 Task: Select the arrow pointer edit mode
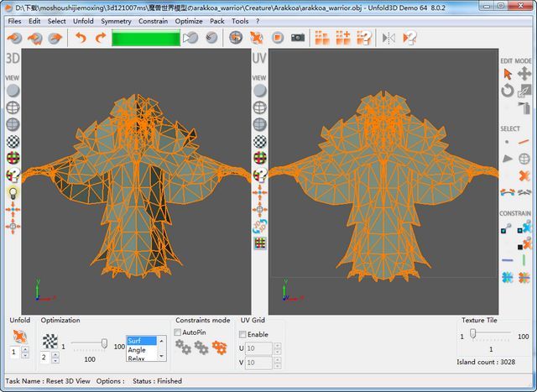(x=507, y=74)
